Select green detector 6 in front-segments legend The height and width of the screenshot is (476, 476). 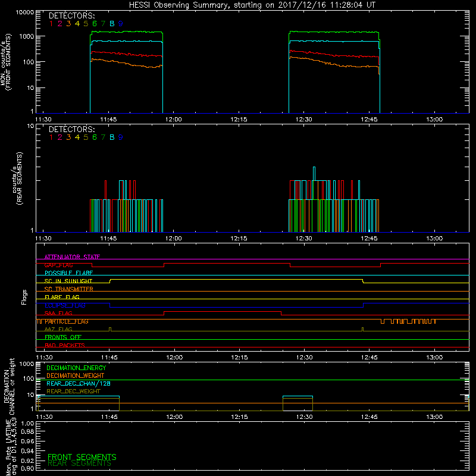95,24
